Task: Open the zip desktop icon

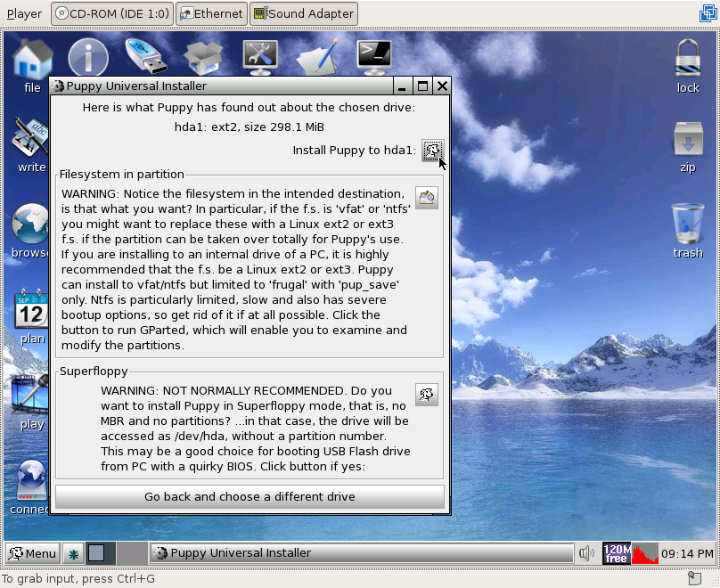Action: coord(688,147)
